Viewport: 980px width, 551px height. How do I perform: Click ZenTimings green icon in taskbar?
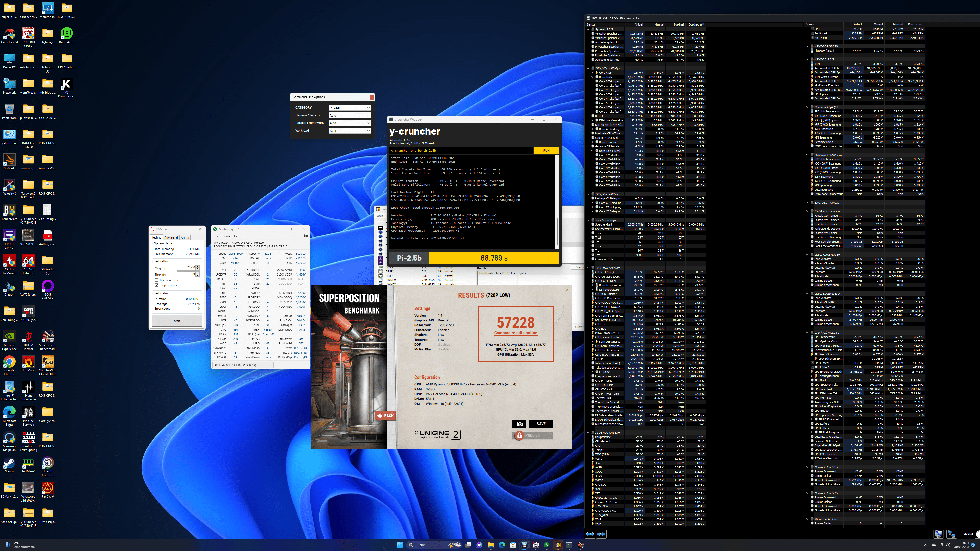coord(547,545)
